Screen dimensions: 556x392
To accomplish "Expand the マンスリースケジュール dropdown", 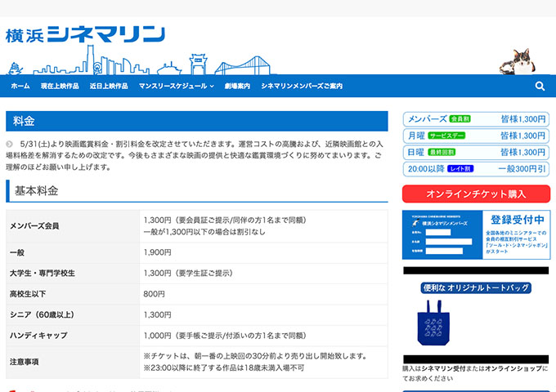I will point(177,86).
